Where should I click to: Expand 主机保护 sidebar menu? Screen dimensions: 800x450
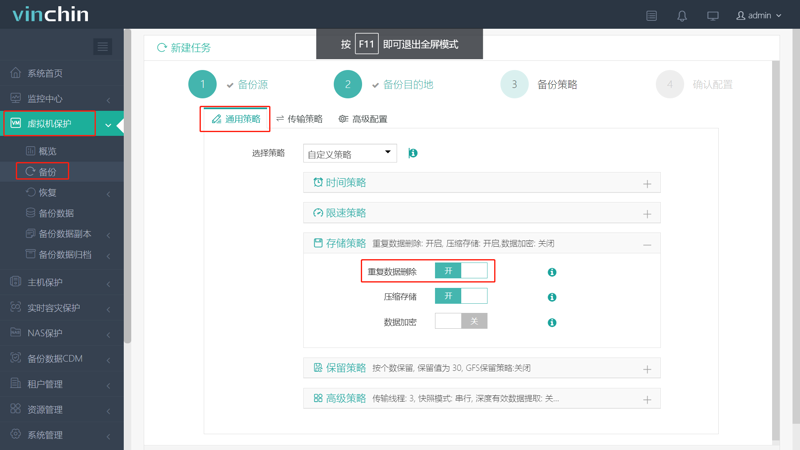(x=62, y=282)
